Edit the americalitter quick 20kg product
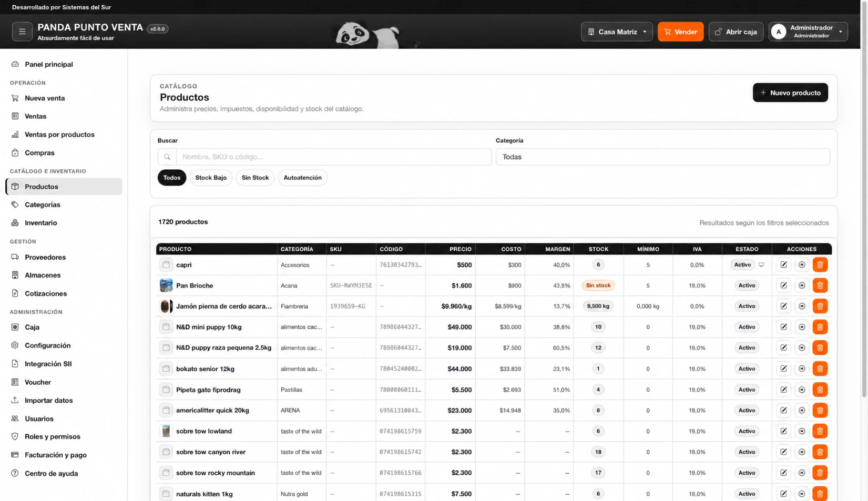 (783, 410)
